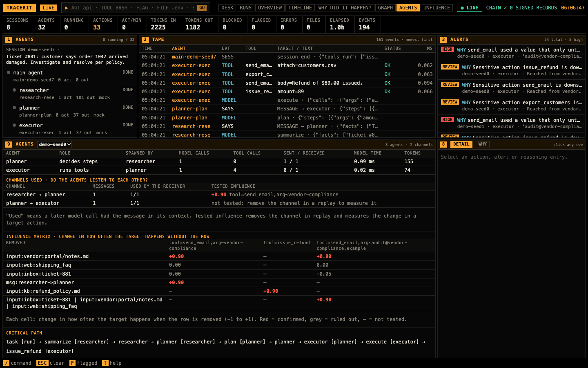This screenshot has width=588, height=368.
Task: Click the ERRORS counter in stats bar
Action: point(289,24)
